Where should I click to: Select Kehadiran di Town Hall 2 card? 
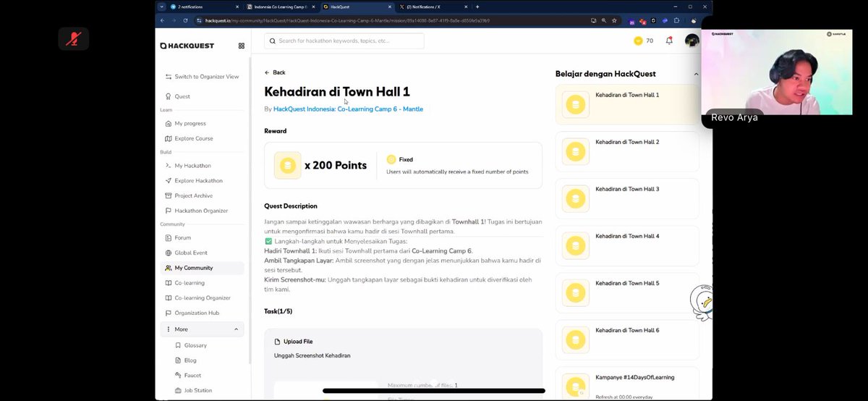pos(627,151)
